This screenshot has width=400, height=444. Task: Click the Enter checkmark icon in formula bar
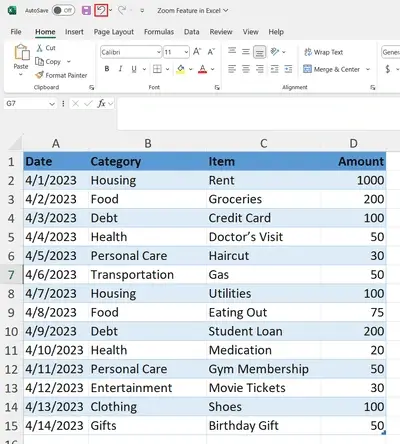point(88,104)
